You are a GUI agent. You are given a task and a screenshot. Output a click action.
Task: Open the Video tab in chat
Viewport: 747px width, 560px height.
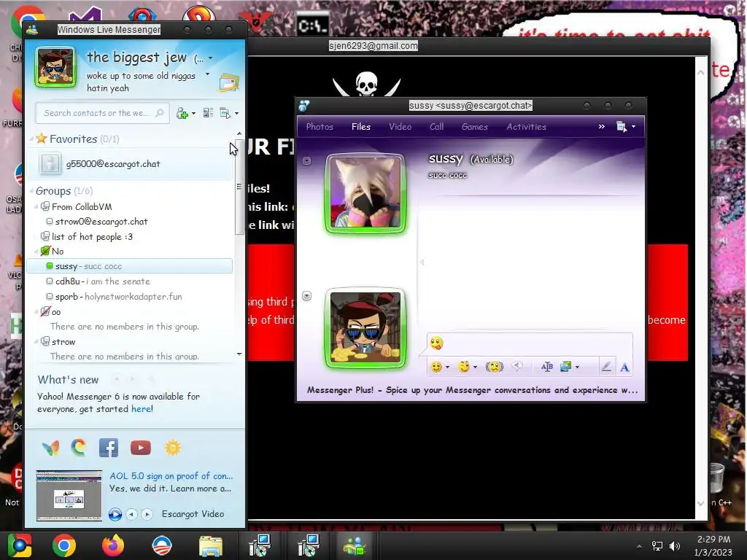400,127
